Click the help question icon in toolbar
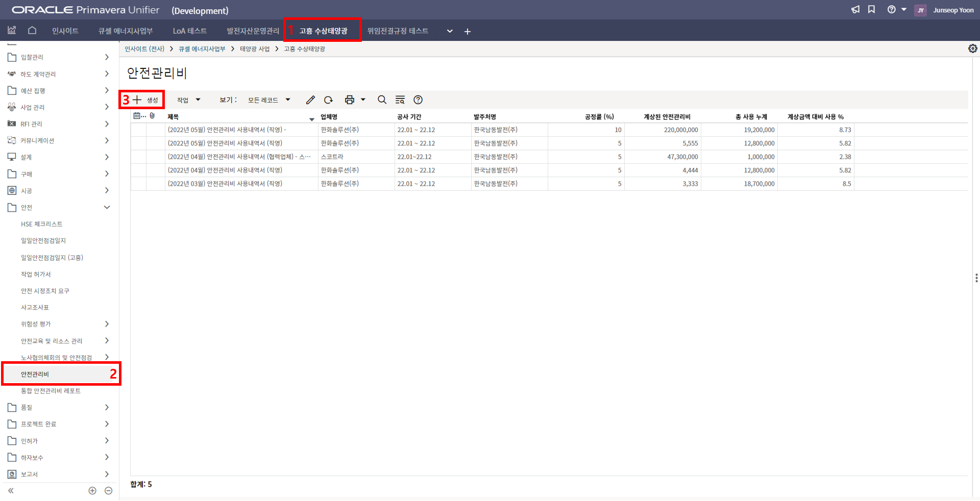This screenshot has width=980, height=501. [x=418, y=100]
